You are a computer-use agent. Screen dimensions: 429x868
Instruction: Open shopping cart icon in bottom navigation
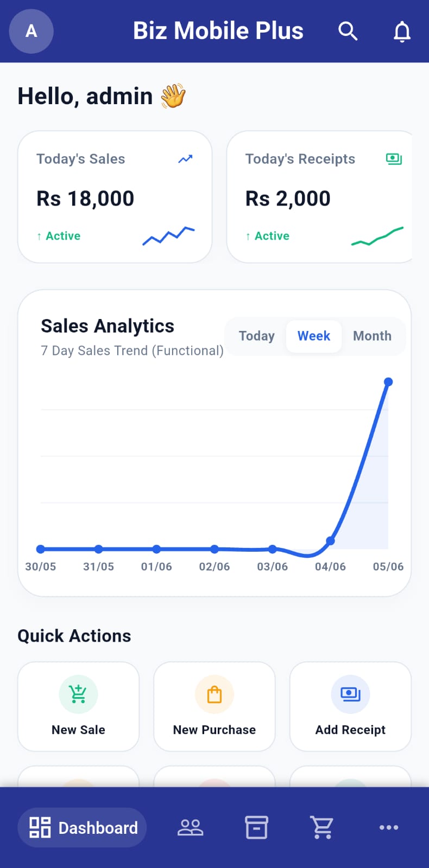(323, 827)
